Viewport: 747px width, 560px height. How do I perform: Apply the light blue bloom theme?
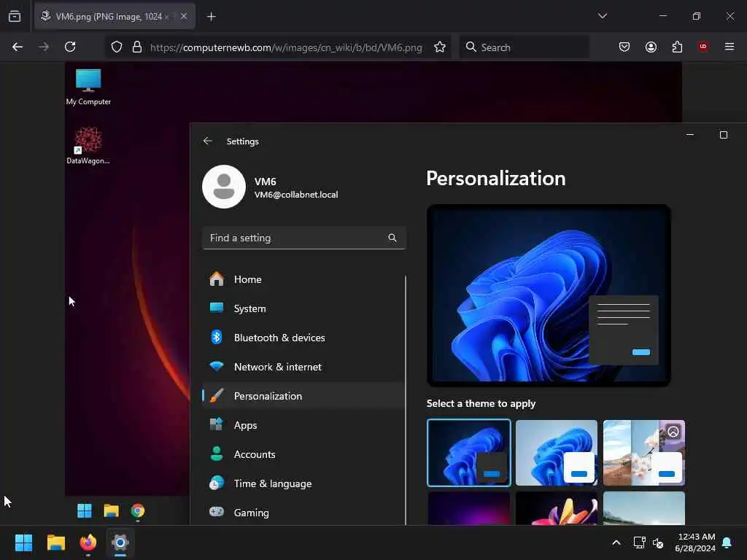coord(557,453)
